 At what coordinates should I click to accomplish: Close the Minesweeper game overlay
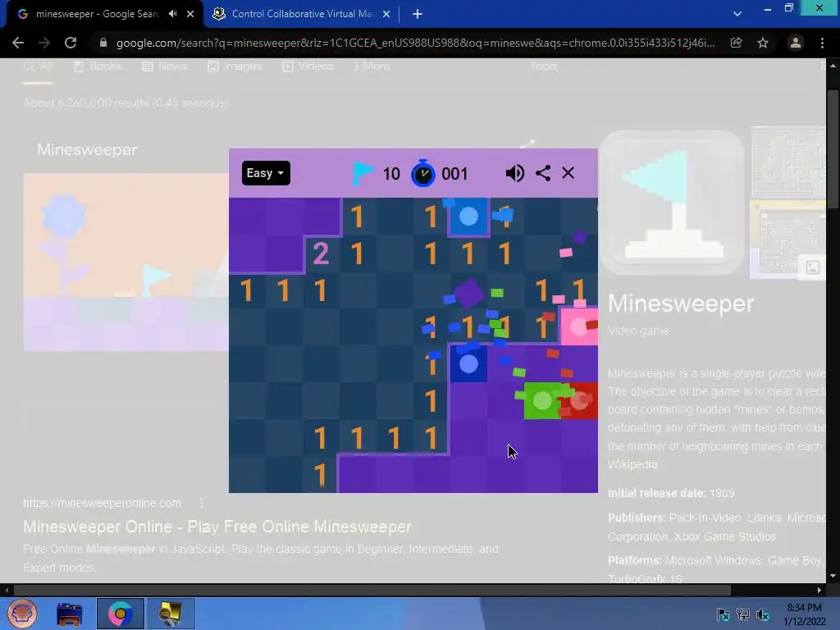[x=568, y=173]
